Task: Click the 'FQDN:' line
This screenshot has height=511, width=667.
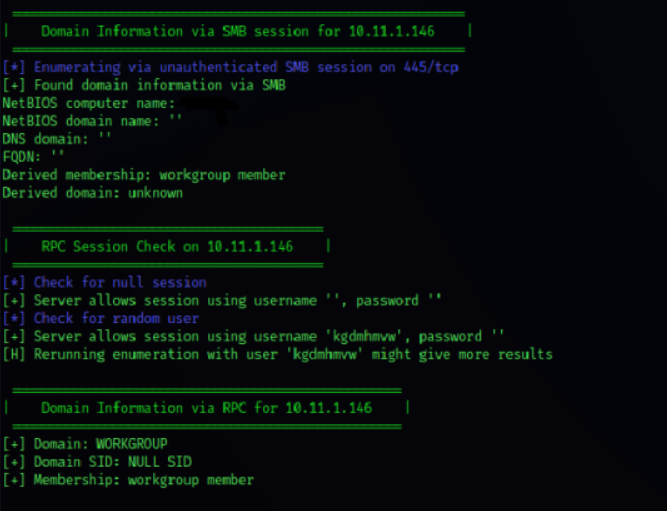Action: pos(33,157)
